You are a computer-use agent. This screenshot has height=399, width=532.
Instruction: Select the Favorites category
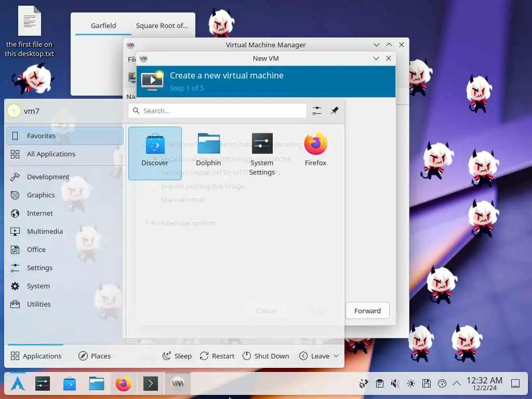(65, 136)
